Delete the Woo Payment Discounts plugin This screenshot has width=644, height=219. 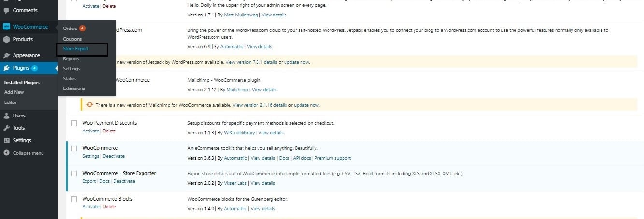[x=109, y=131]
